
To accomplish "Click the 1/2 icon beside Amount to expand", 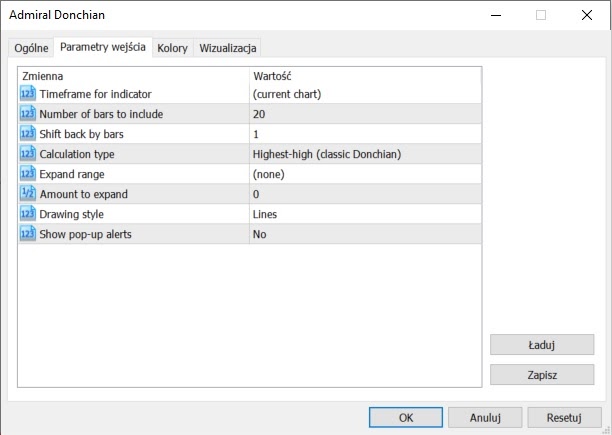I will point(28,194).
